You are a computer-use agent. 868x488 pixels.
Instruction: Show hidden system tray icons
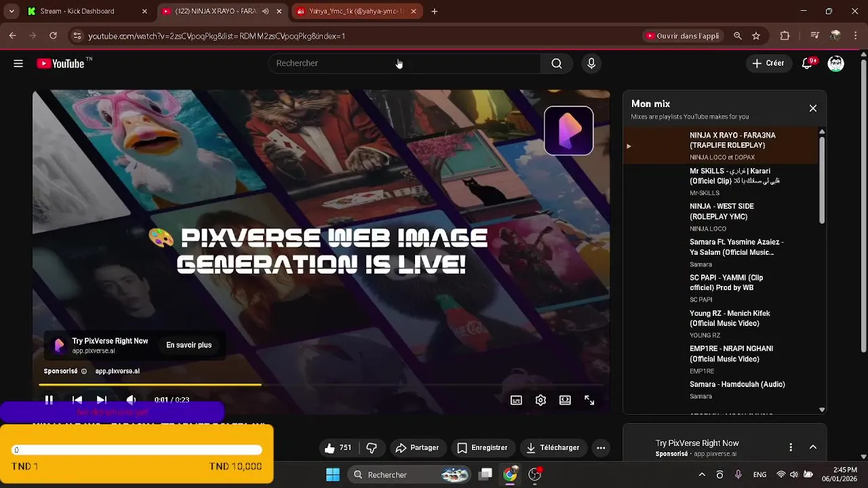702,474
